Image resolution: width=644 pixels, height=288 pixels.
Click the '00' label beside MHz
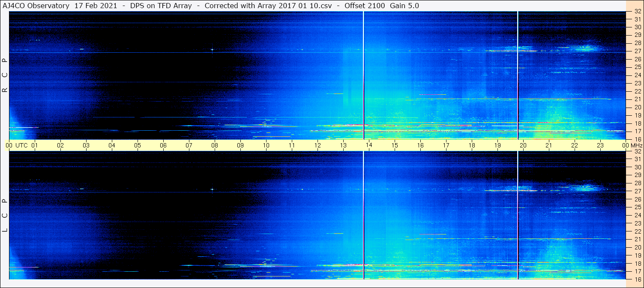pyautogui.click(x=626, y=145)
